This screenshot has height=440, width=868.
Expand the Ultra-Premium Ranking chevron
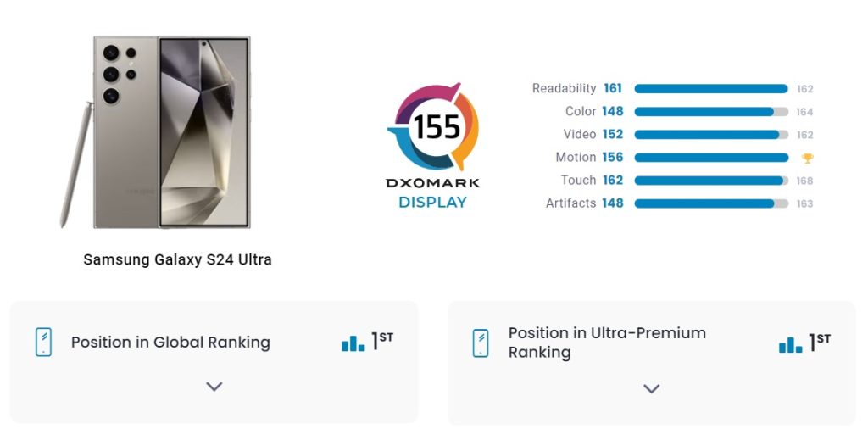652,388
